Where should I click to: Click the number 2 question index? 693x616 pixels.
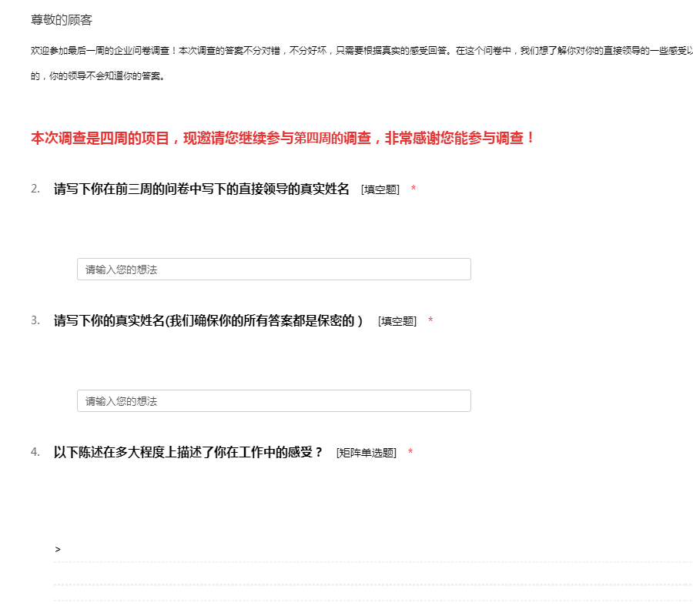pyautogui.click(x=35, y=189)
